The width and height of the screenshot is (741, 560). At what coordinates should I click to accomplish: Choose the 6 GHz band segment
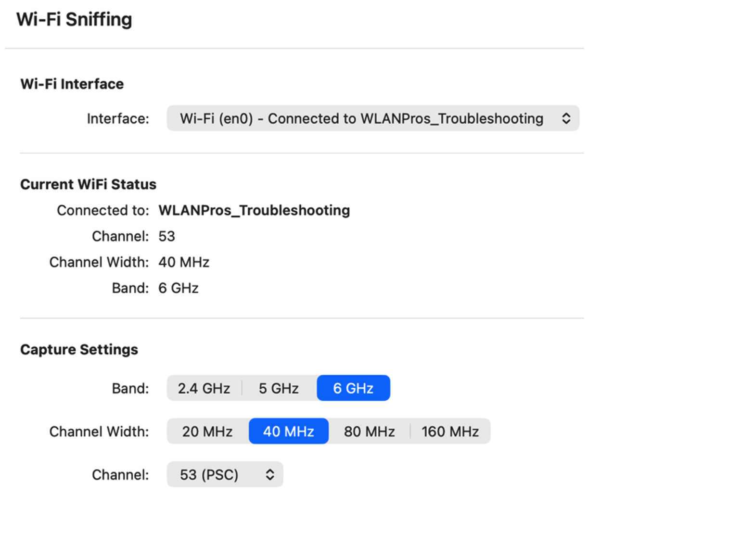(353, 388)
